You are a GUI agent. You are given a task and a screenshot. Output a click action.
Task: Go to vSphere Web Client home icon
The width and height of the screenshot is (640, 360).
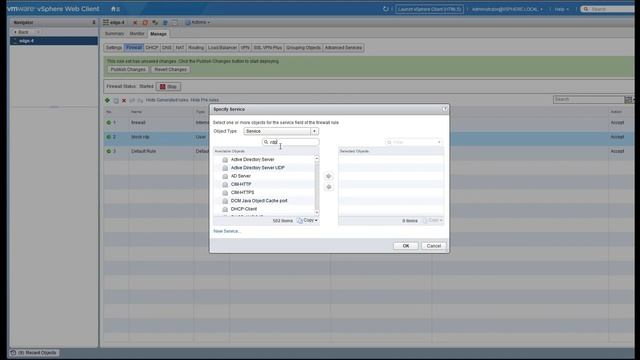tap(114, 9)
